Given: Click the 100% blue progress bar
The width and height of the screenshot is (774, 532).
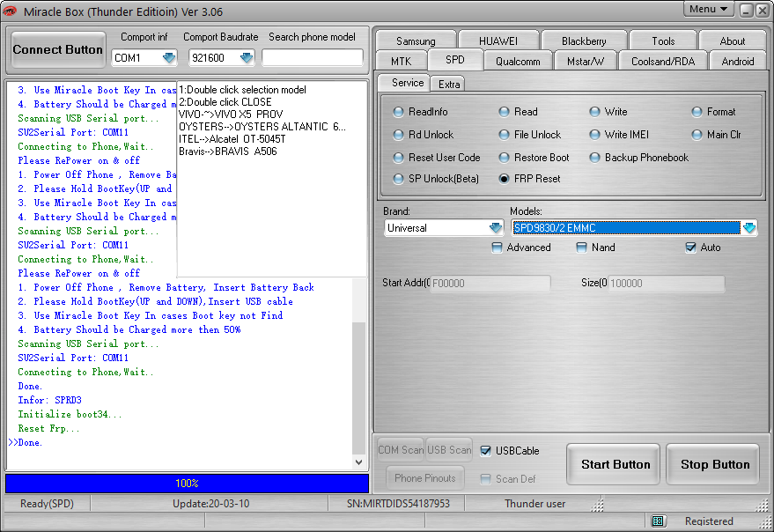Looking at the screenshot, I should coord(187,484).
